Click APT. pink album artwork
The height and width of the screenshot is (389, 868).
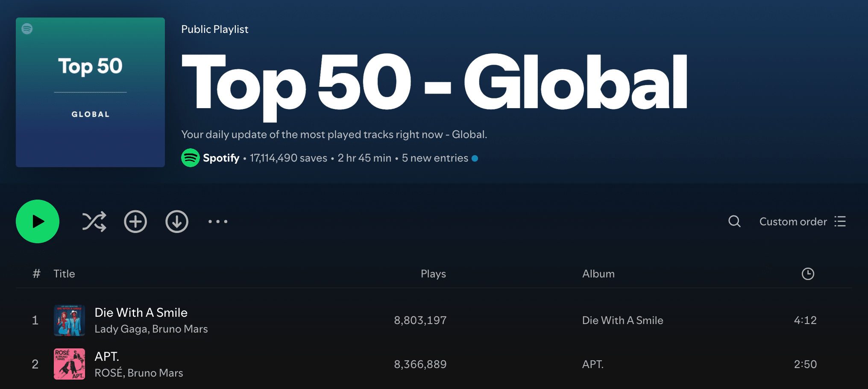[x=69, y=364]
